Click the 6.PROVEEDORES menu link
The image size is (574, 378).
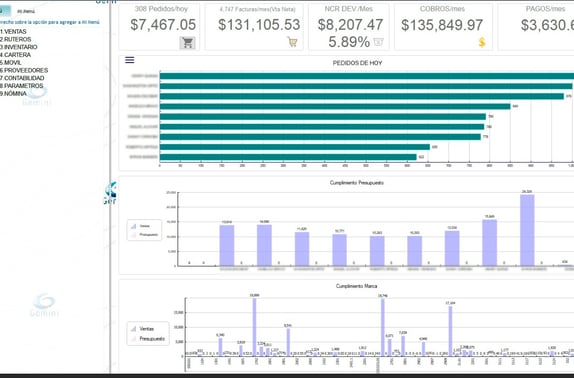click(x=24, y=70)
